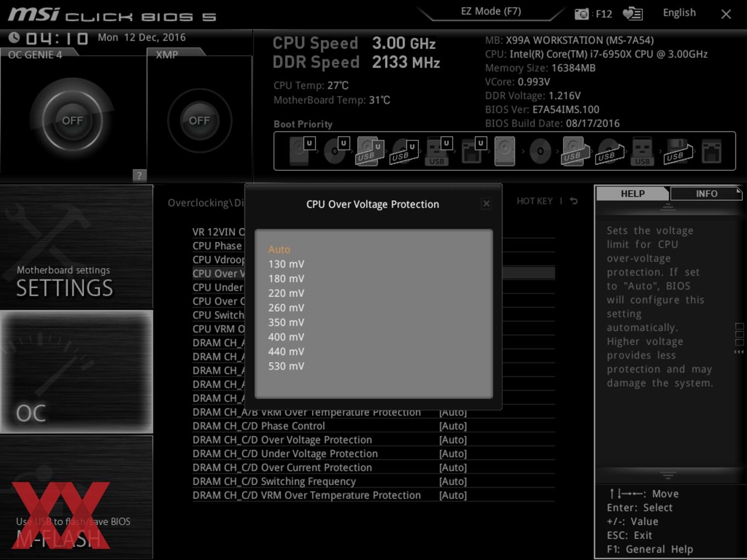Exit BIOS with the top-right X

point(726,14)
